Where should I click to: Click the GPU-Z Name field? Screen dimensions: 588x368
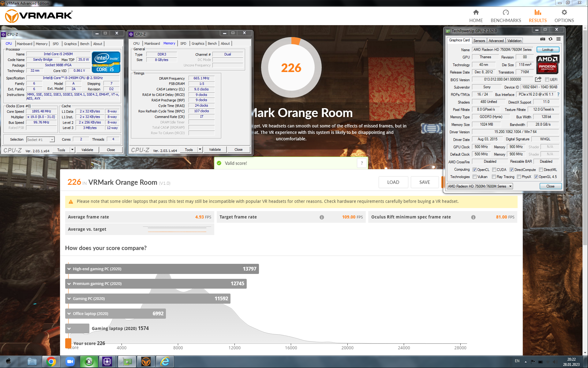[502, 50]
